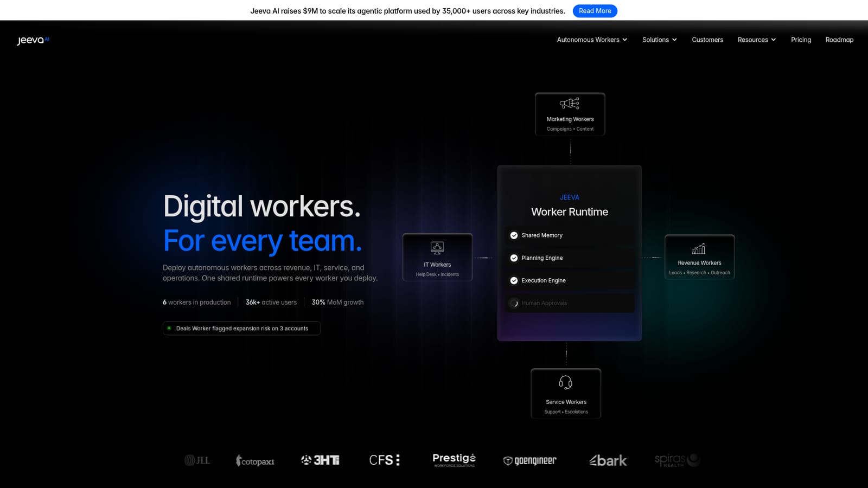Click the JEEVA label above Worker Runtime
868x488 pixels.
click(x=570, y=197)
